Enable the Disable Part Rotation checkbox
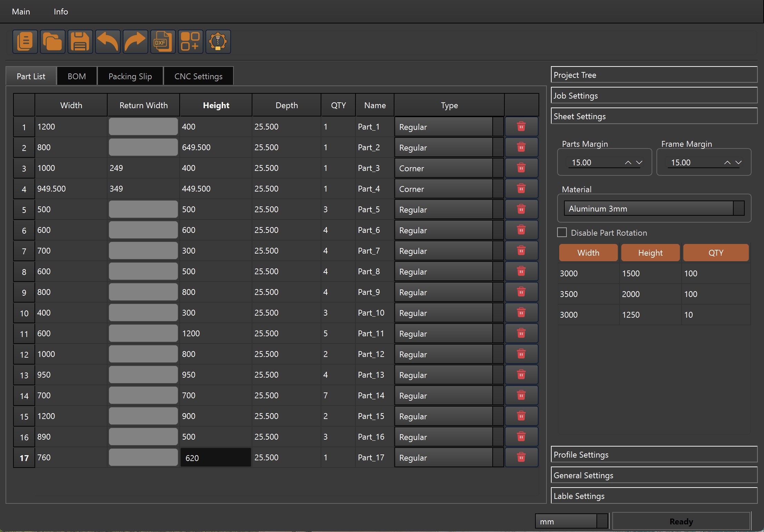The width and height of the screenshot is (764, 532). pyautogui.click(x=562, y=233)
